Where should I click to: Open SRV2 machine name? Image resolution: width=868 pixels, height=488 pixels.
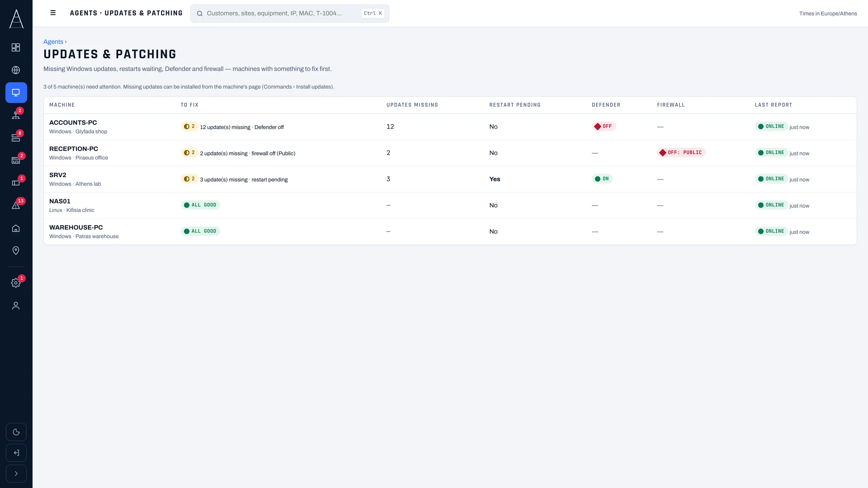[58, 175]
